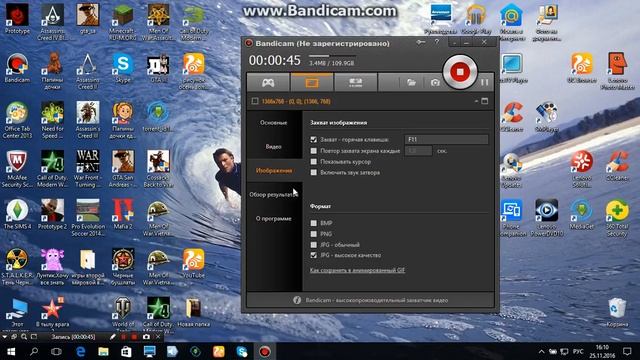Take a screenshot from the mini-bar camera

pos(146,337)
